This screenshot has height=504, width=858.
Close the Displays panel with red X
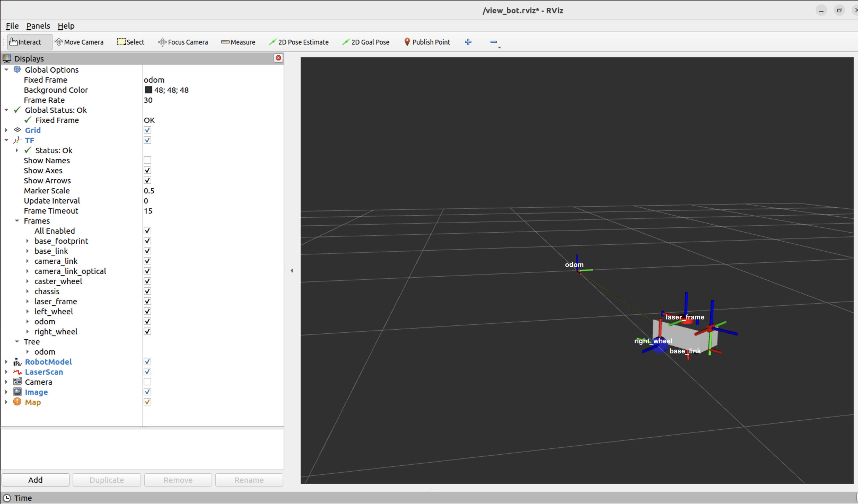(278, 58)
